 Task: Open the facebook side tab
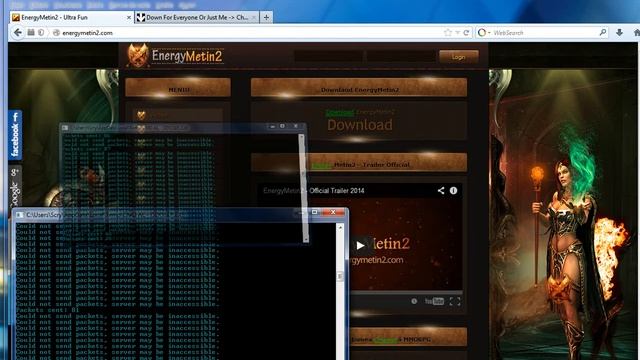pos(15,135)
